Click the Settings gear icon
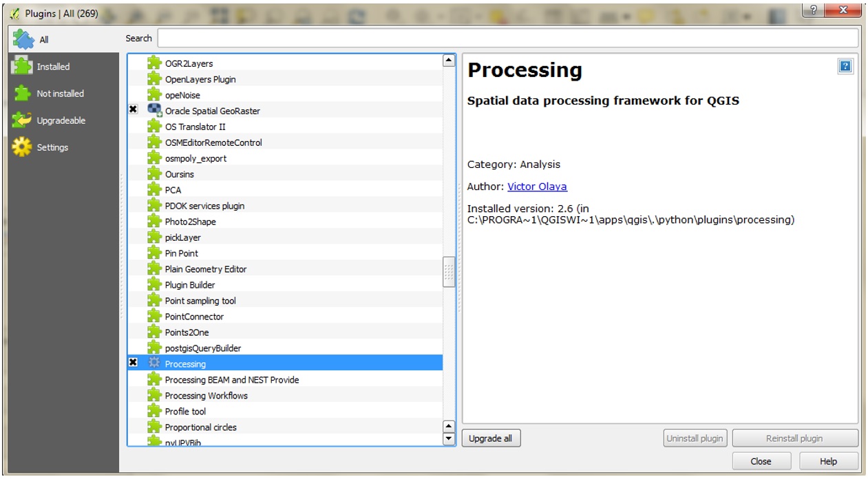The image size is (868, 479). click(x=22, y=147)
